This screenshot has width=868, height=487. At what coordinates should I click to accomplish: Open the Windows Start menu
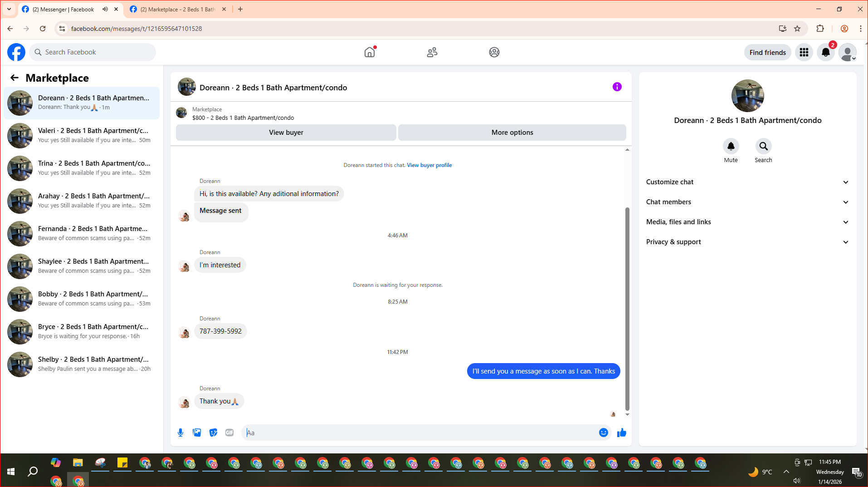point(11,472)
